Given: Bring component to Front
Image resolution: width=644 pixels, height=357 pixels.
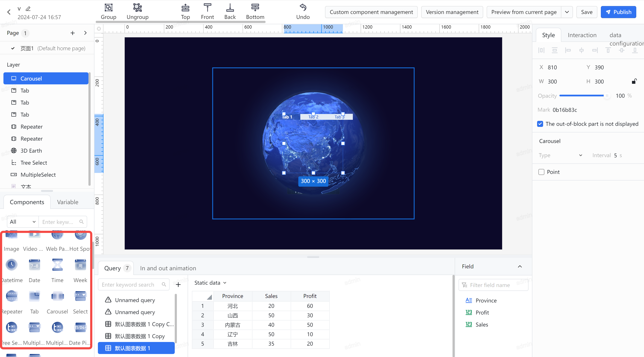Looking at the screenshot, I should 207,12.
